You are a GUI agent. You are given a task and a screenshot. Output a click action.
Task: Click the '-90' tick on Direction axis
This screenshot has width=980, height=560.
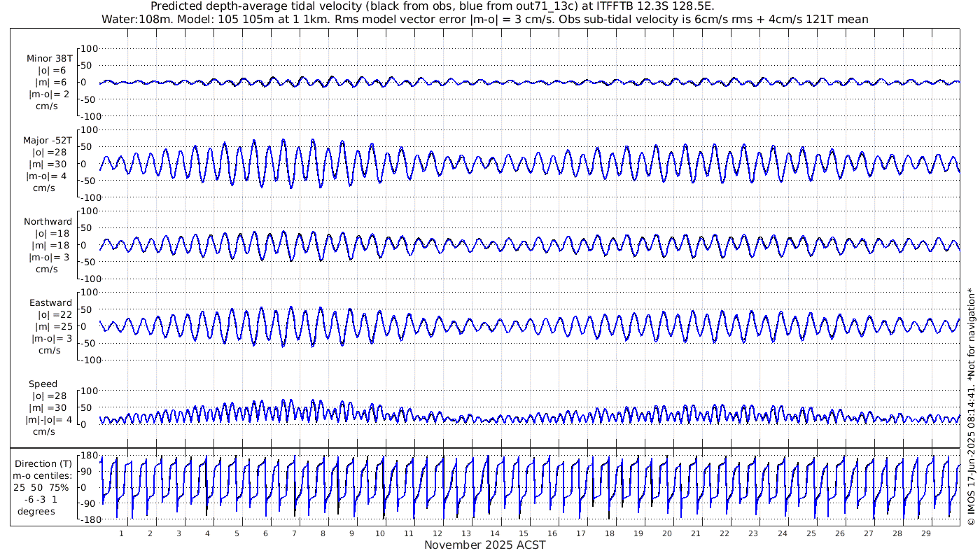pyautogui.click(x=89, y=504)
